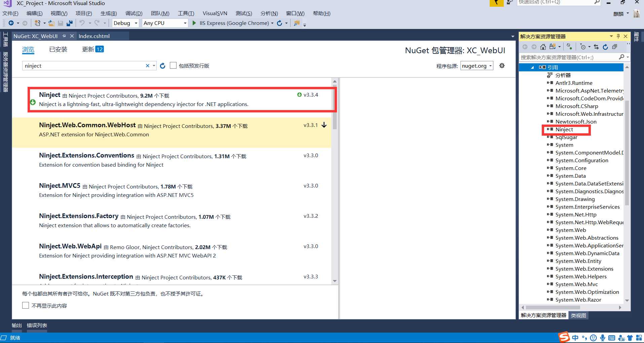Viewport: 644px width, 343px height.
Task: Open the 工具(T) menu
Action: click(186, 13)
